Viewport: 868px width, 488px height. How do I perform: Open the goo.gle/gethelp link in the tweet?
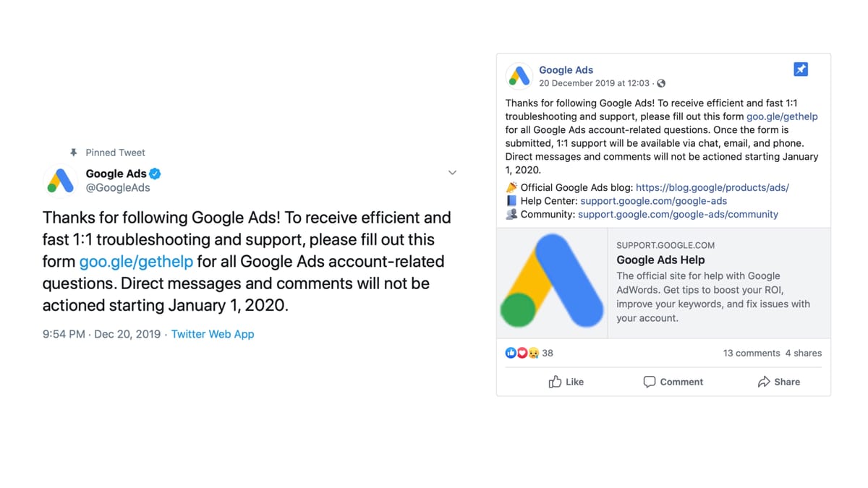pyautogui.click(x=136, y=261)
